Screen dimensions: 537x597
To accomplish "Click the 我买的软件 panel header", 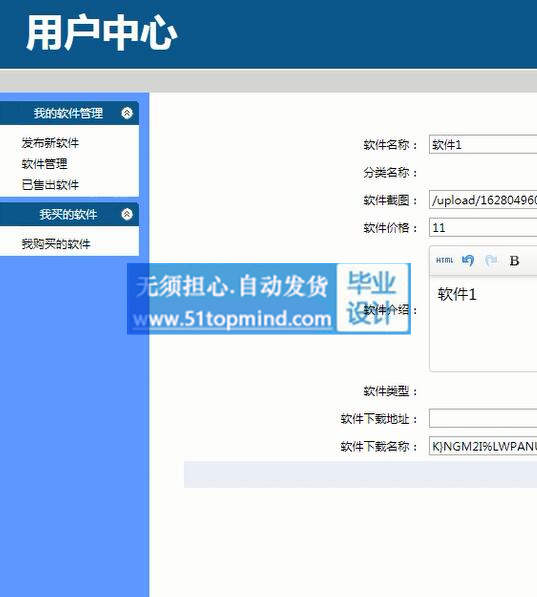I will coord(69,214).
